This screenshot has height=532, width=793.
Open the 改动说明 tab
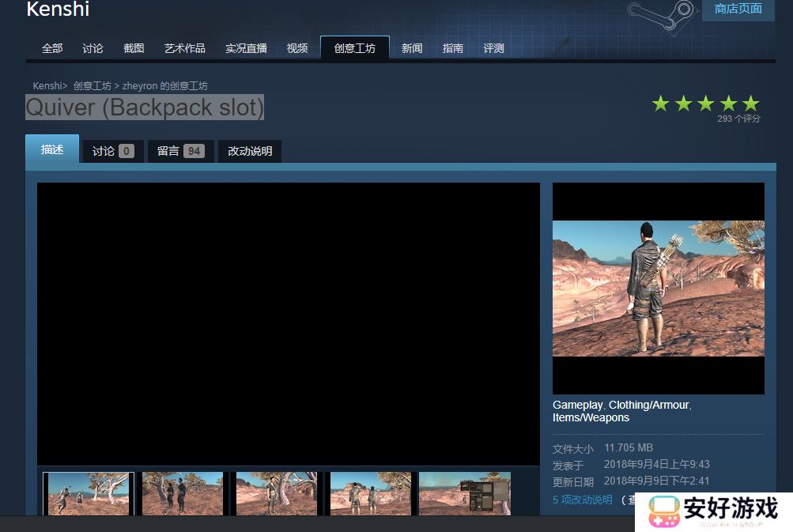249,150
